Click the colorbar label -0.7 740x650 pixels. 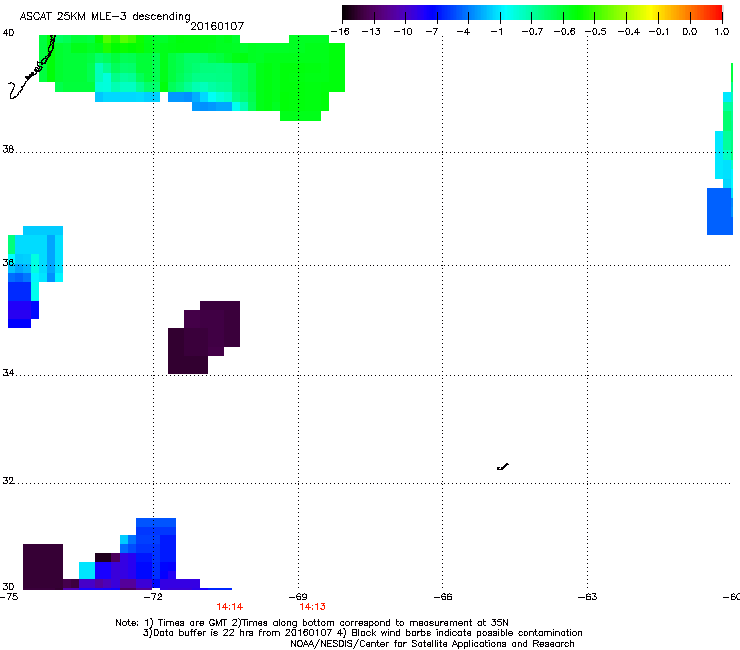[532, 32]
